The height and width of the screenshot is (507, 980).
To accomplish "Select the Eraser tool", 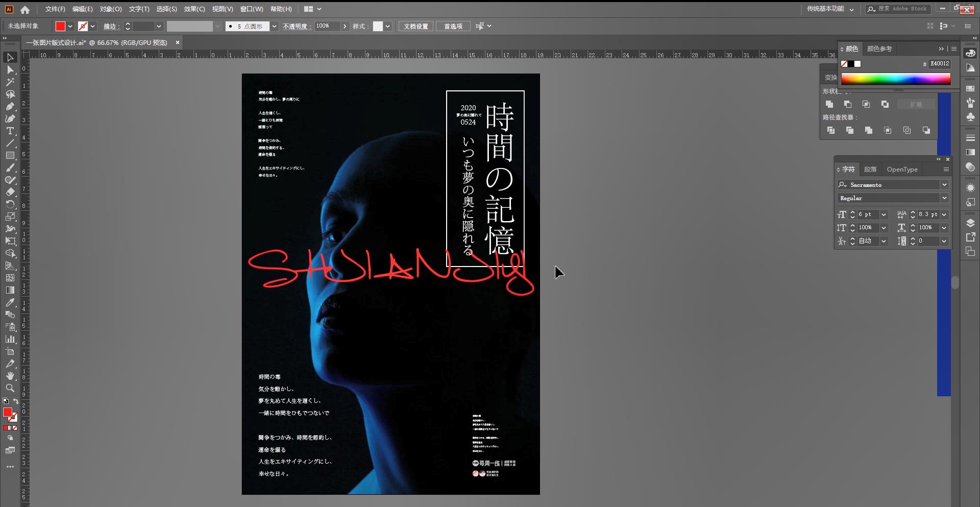I will point(10,192).
